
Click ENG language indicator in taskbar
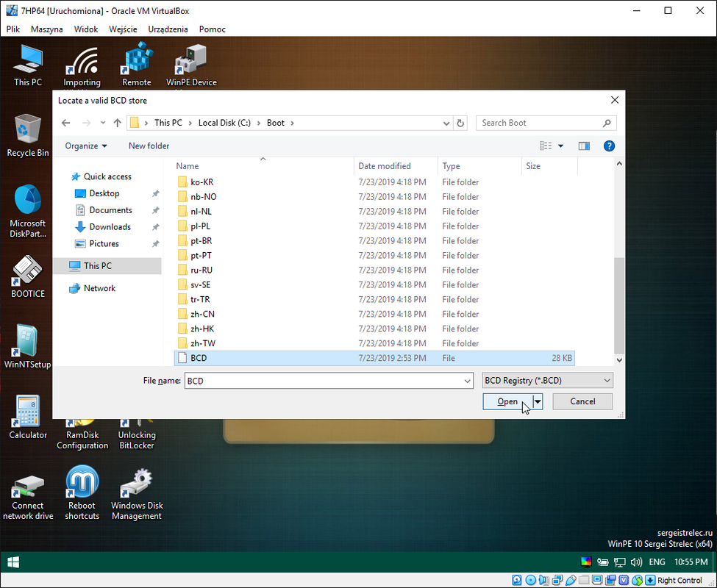(657, 562)
